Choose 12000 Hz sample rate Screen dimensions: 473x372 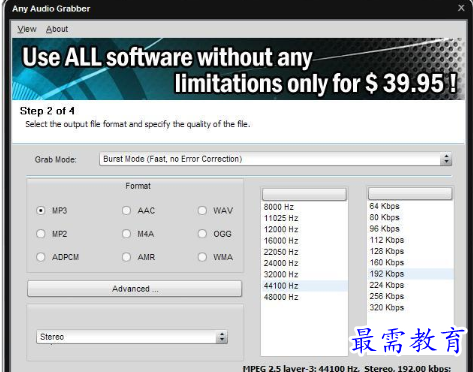point(304,230)
